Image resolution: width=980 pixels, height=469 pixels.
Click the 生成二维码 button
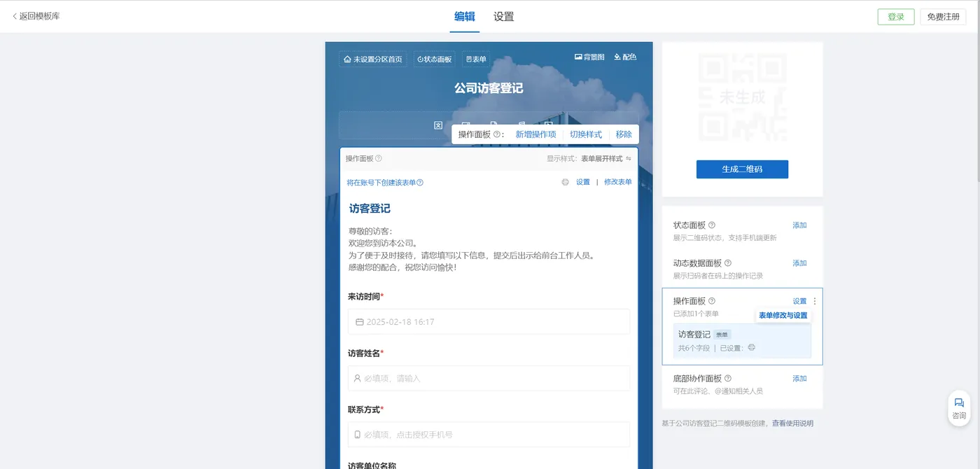tap(742, 169)
